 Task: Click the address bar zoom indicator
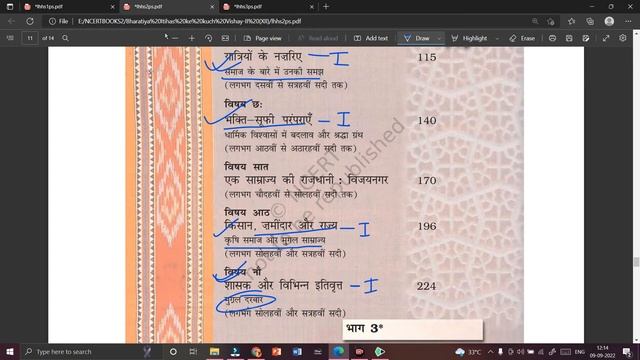[x=535, y=21]
